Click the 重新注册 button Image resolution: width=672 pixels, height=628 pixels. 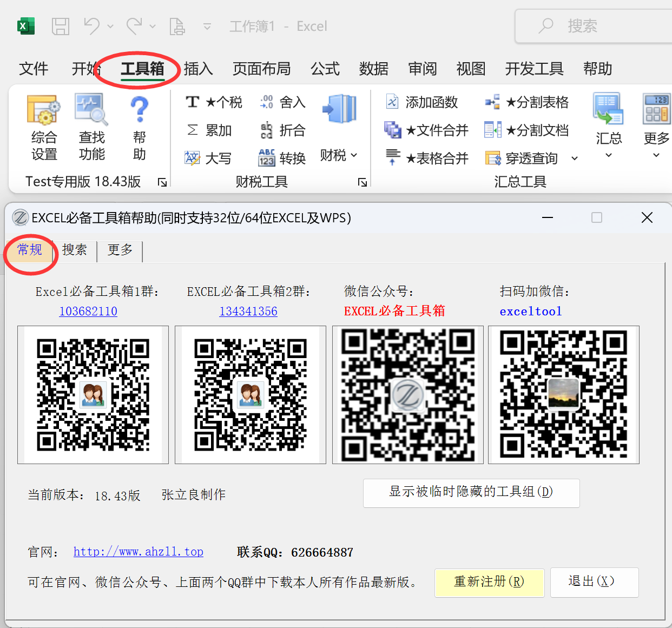point(489,582)
